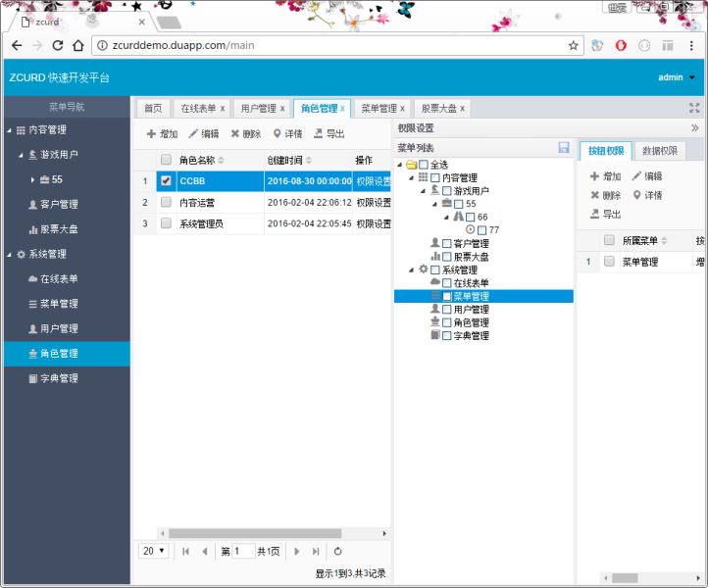Image resolution: width=708 pixels, height=588 pixels.
Task: Collapse the 66 node in menu tree
Action: (446, 217)
